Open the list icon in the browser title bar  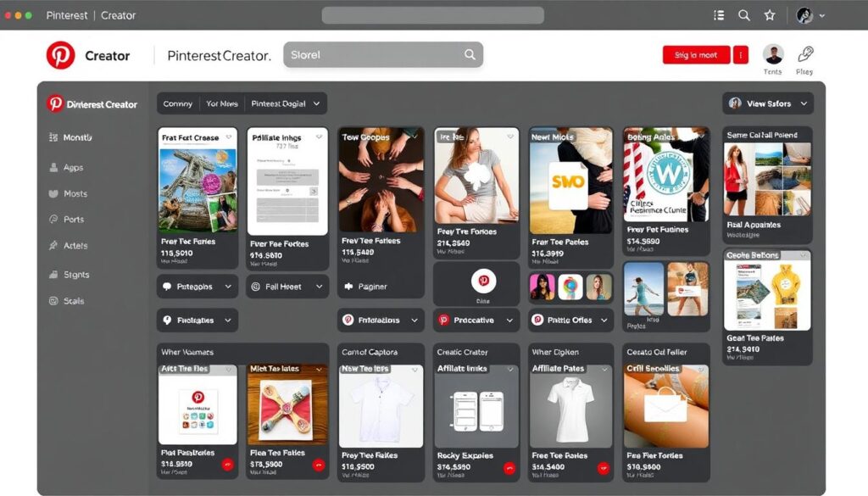[719, 15]
